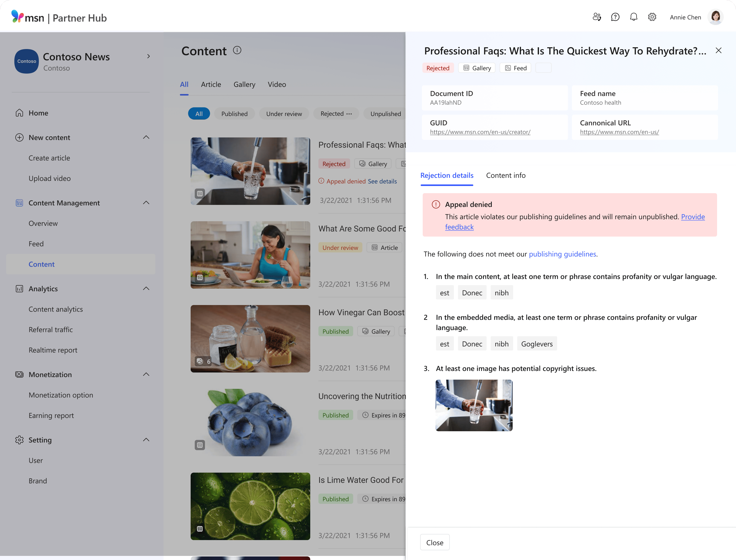Filter content by Under review status
This screenshot has width=736, height=560.
click(284, 114)
